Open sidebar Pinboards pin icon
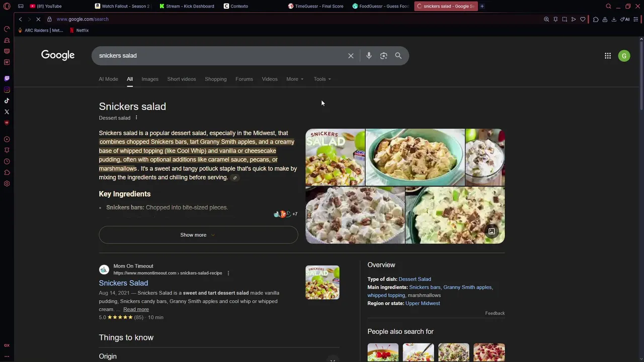The width and height of the screenshot is (644, 362). point(7,150)
